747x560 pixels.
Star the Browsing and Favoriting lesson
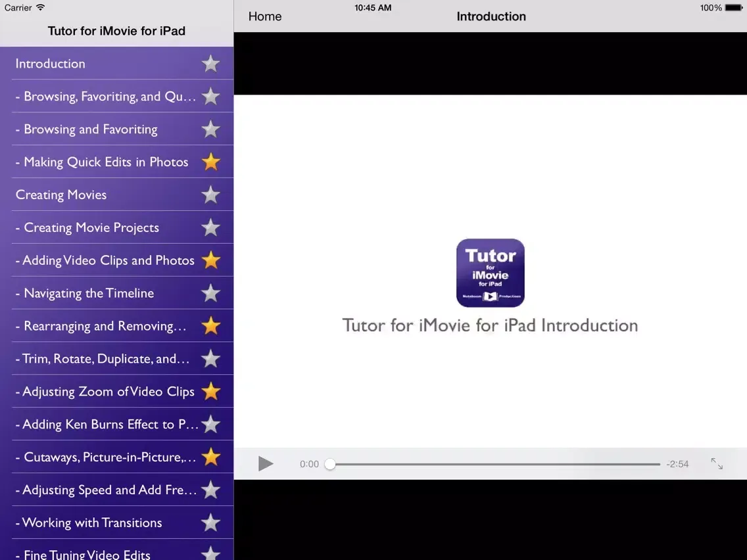[210, 129]
